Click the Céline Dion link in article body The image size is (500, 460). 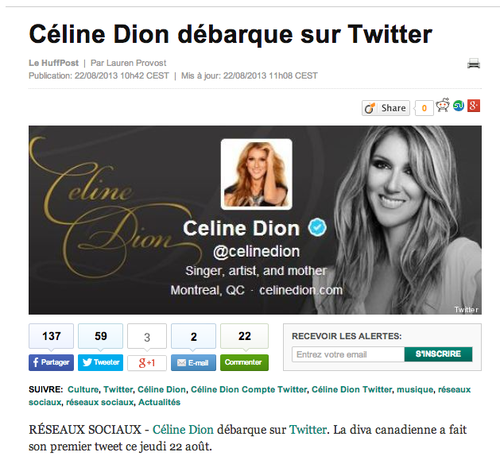click(x=183, y=430)
